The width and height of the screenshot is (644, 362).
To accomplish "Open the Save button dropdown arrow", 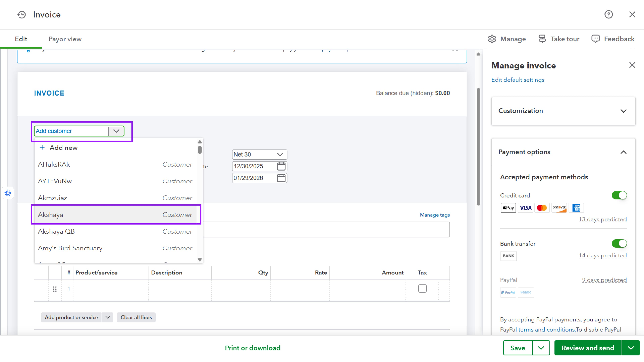I will [541, 348].
